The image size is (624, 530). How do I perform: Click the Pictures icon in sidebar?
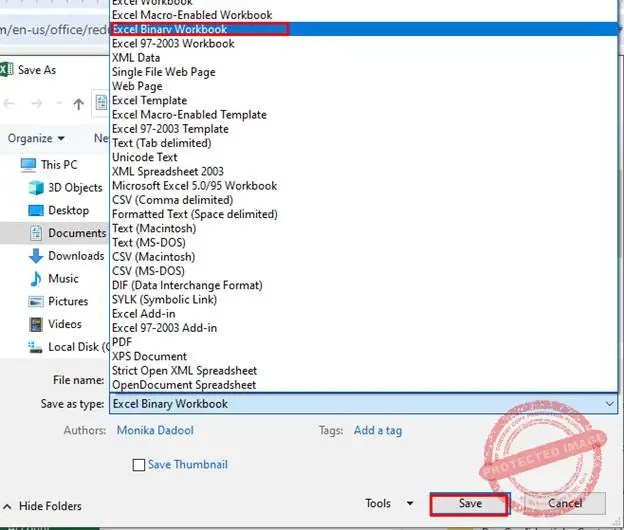pos(36,302)
